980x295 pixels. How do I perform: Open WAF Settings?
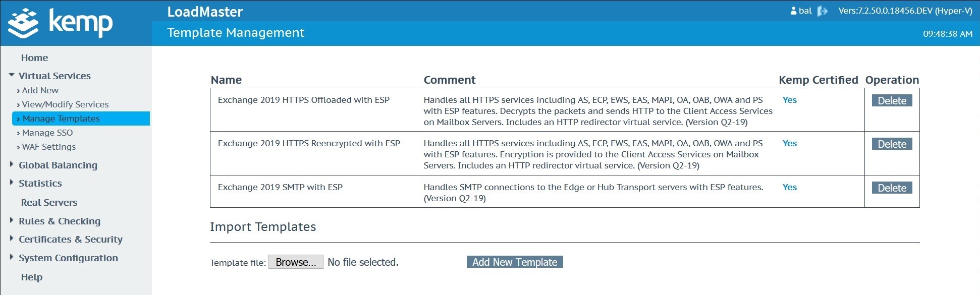pyautogui.click(x=49, y=147)
